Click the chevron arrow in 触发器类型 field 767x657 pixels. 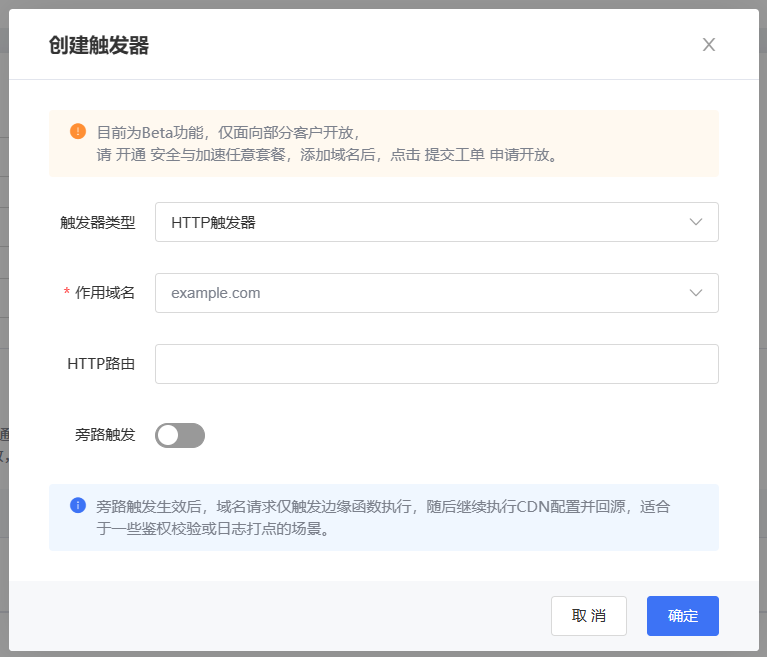696,222
